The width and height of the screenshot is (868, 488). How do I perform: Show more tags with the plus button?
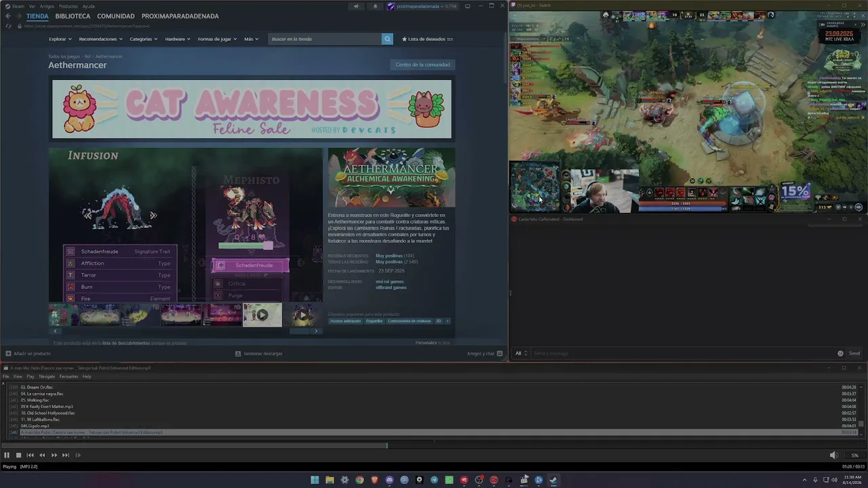pos(448,321)
